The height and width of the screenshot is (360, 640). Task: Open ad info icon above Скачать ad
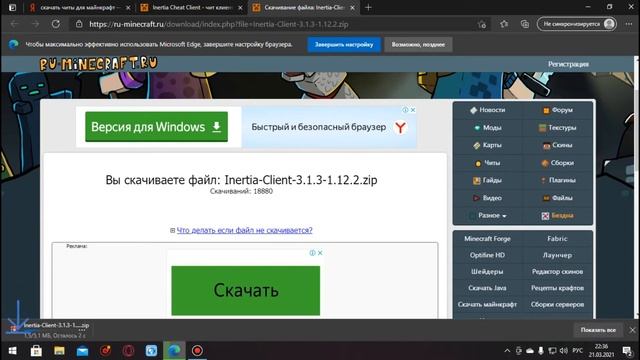312,253
